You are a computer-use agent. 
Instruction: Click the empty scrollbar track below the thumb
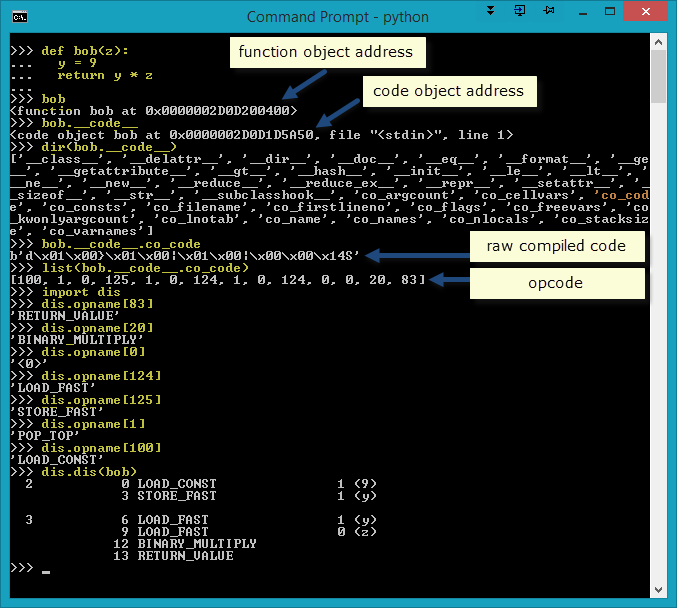(658, 350)
